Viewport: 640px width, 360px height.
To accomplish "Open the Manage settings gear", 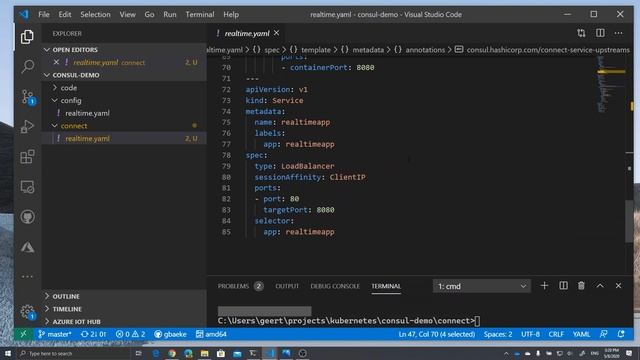I will point(27,312).
